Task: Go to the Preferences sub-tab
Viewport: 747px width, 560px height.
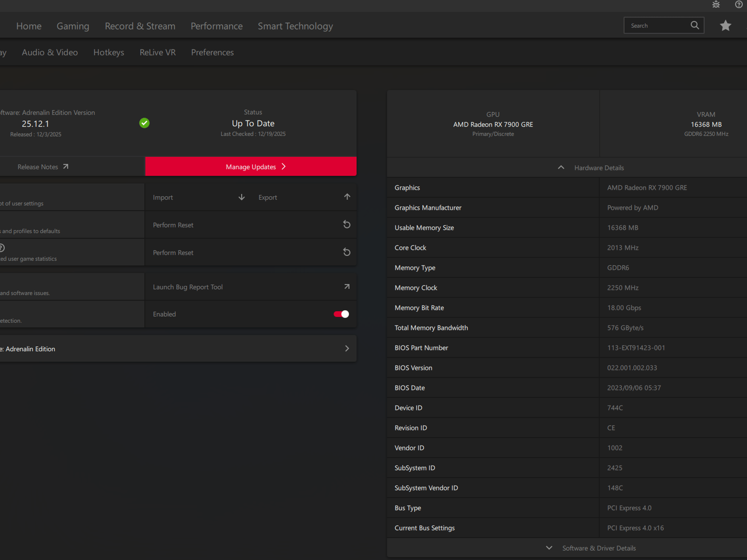Action: point(212,52)
